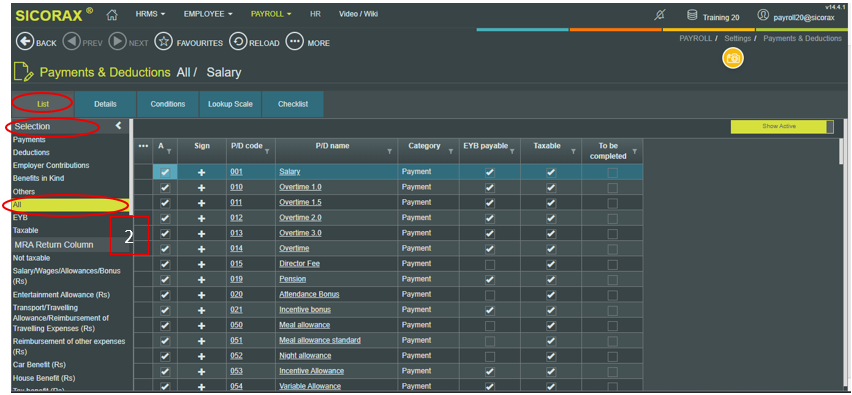Toggle Active checkbox for Overtime 3.0
The image size is (852, 395).
point(165,233)
